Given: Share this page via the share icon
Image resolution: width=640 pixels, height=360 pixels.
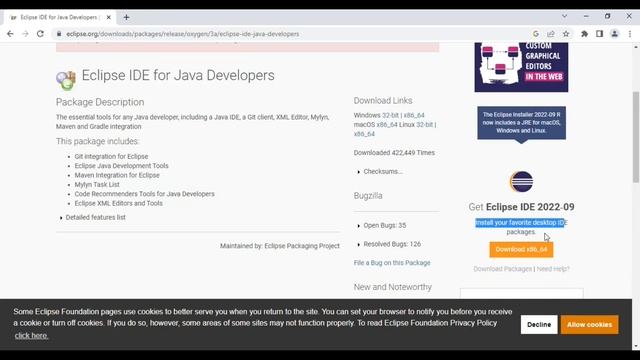Looking at the screenshot, I should pyautogui.click(x=551, y=34).
